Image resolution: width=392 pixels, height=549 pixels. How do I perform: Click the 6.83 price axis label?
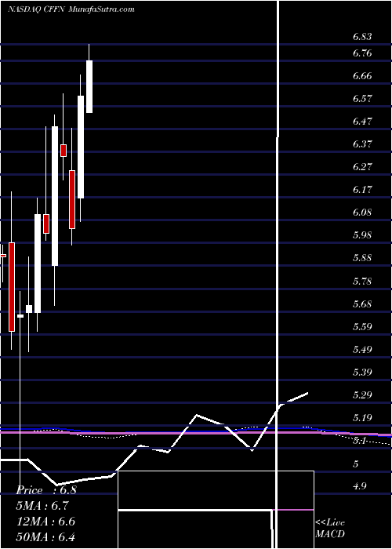point(362,37)
